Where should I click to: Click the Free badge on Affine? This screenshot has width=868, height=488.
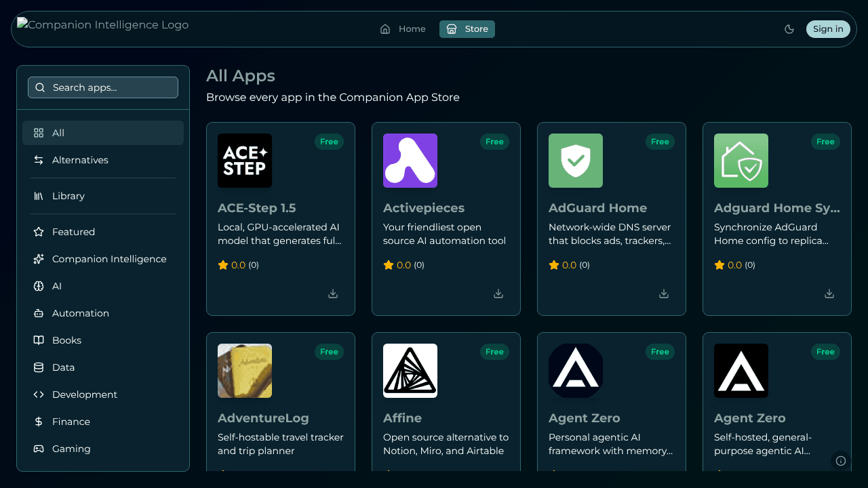[x=494, y=352]
